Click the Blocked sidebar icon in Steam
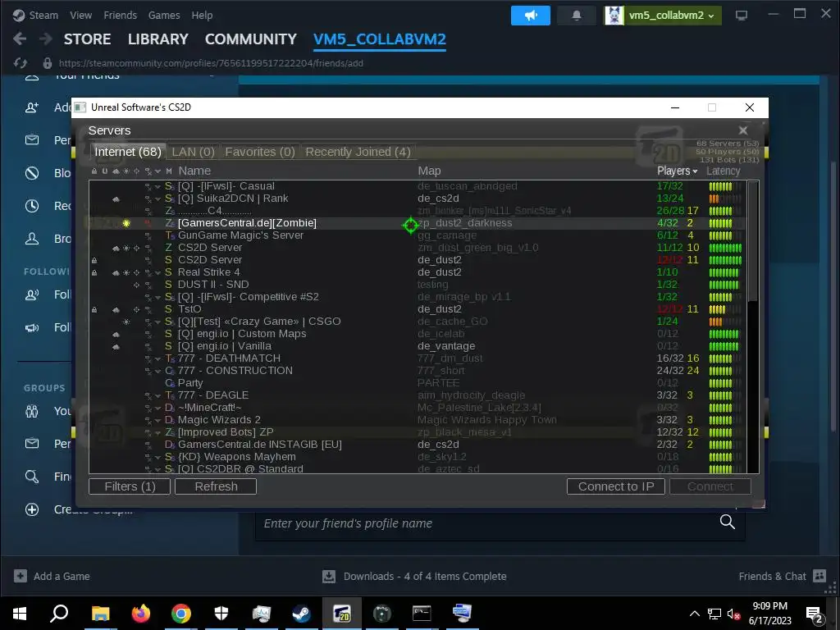This screenshot has height=630, width=840. pyautogui.click(x=32, y=173)
